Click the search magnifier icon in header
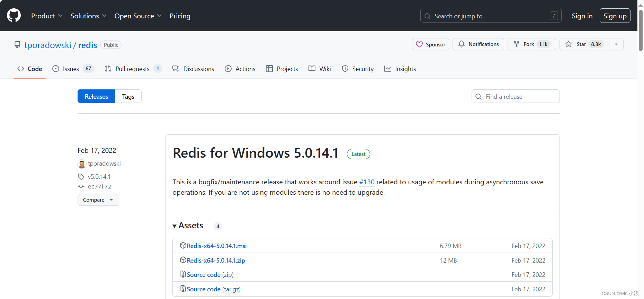This screenshot has width=644, height=299. [428, 16]
